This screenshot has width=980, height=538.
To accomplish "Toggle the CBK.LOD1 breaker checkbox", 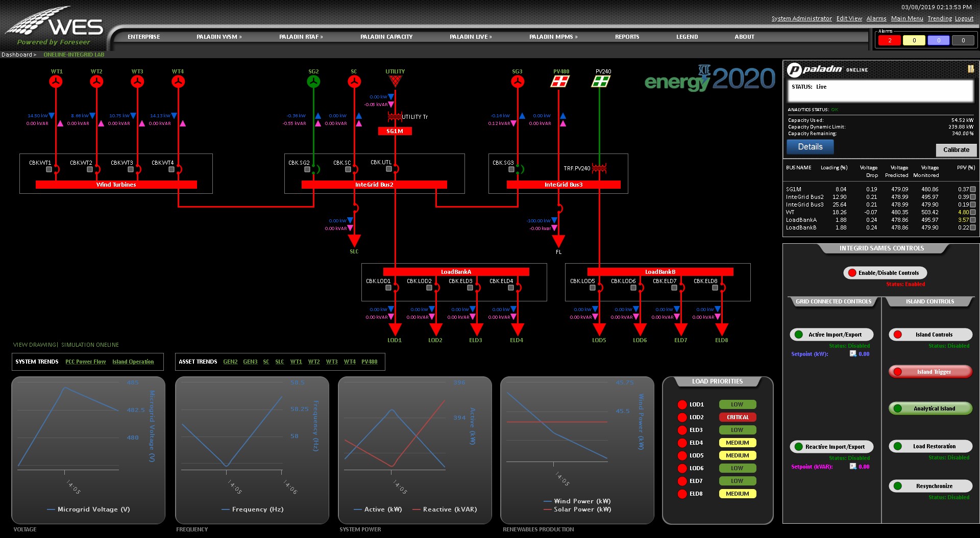I will tap(388, 288).
